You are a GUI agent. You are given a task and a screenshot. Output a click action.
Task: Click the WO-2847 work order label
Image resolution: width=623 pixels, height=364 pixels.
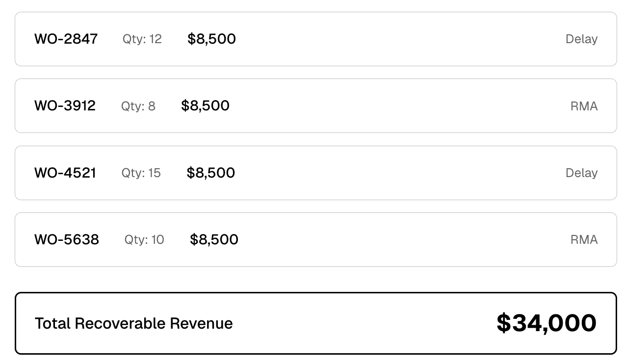click(66, 39)
